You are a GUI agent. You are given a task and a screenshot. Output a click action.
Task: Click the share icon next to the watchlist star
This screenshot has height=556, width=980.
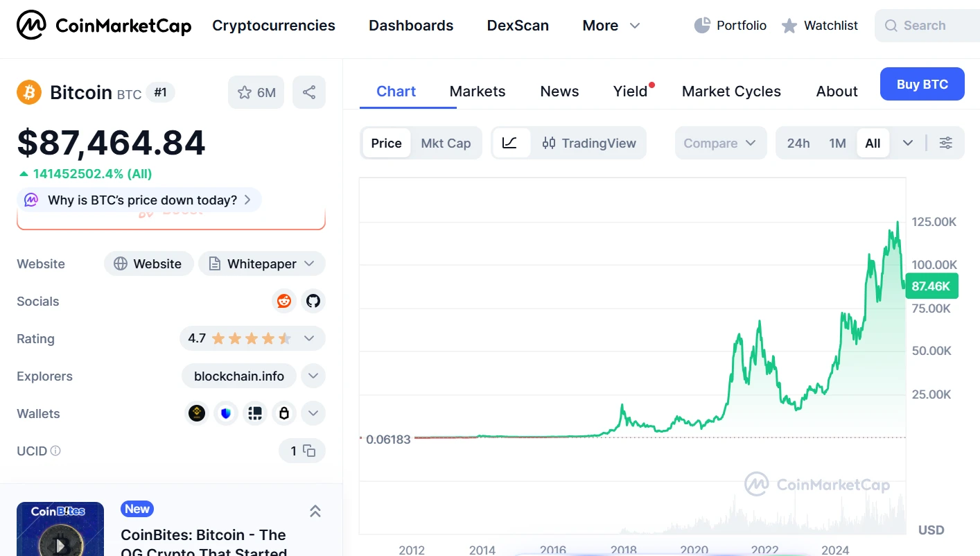309,92
